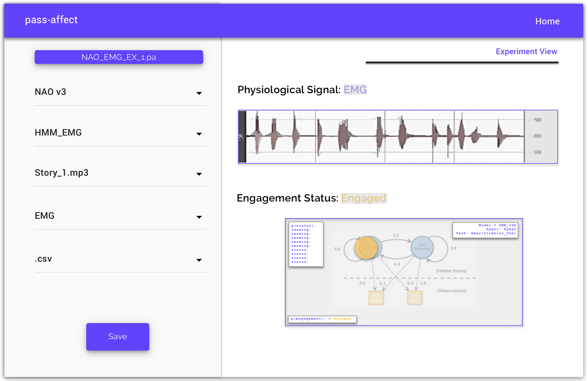Screen dimensions: 588x381
Task: Click the NAO_EMG_EX_1.pa file button
Action: (119, 57)
